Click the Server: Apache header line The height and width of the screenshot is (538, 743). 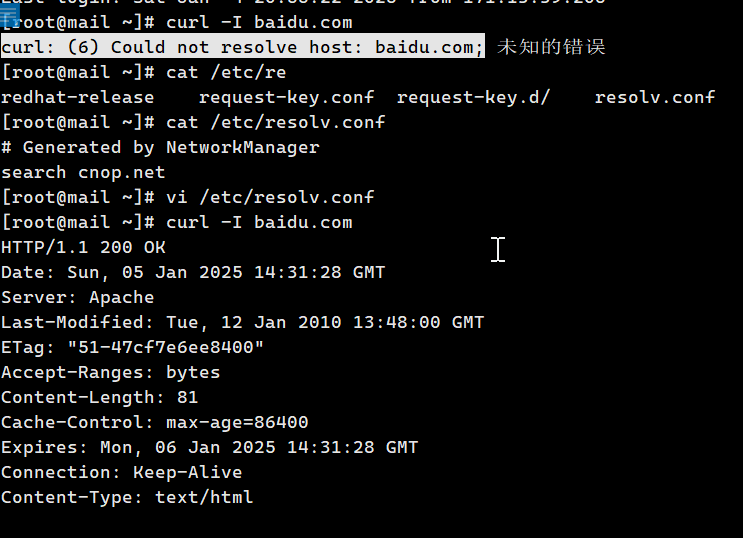point(78,298)
